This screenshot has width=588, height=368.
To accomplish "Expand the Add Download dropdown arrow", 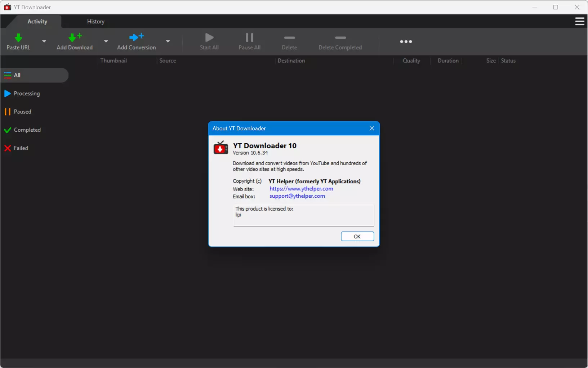I will coord(106,41).
